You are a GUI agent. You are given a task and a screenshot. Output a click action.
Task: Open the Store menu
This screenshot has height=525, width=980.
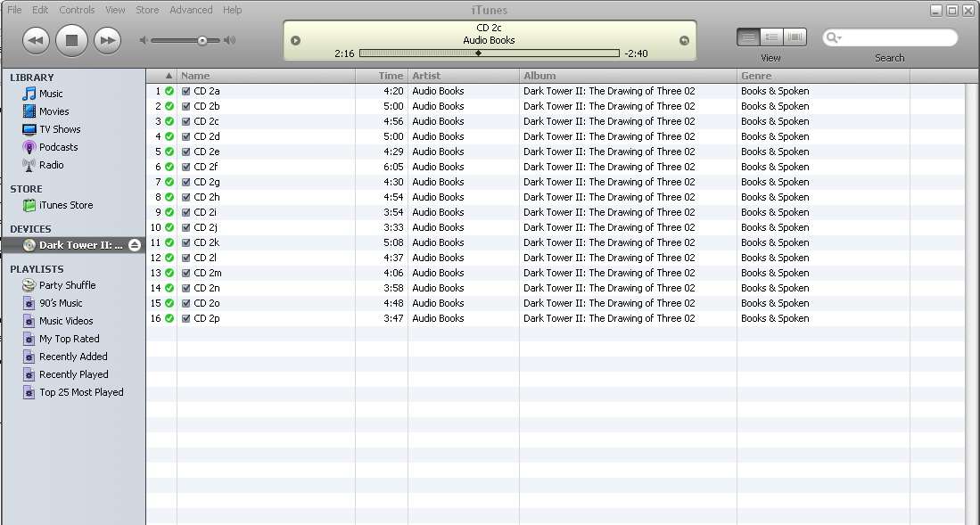(147, 10)
